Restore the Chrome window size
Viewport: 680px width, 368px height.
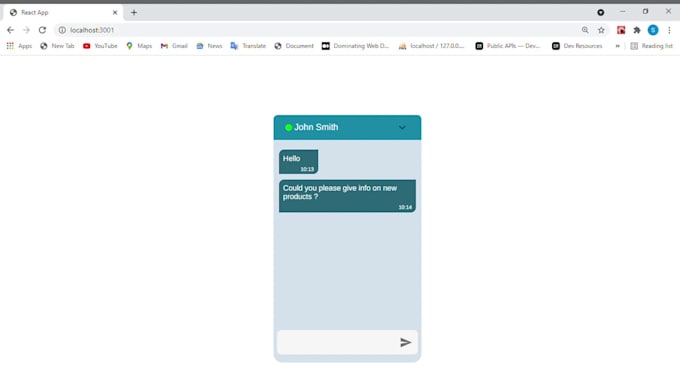(645, 12)
